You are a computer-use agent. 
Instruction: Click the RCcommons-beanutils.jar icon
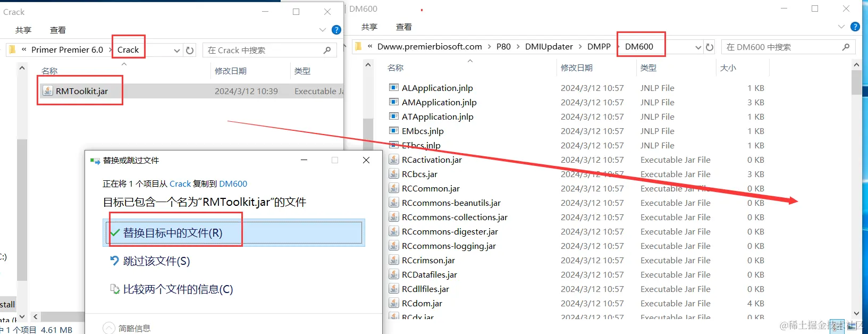[x=394, y=203]
